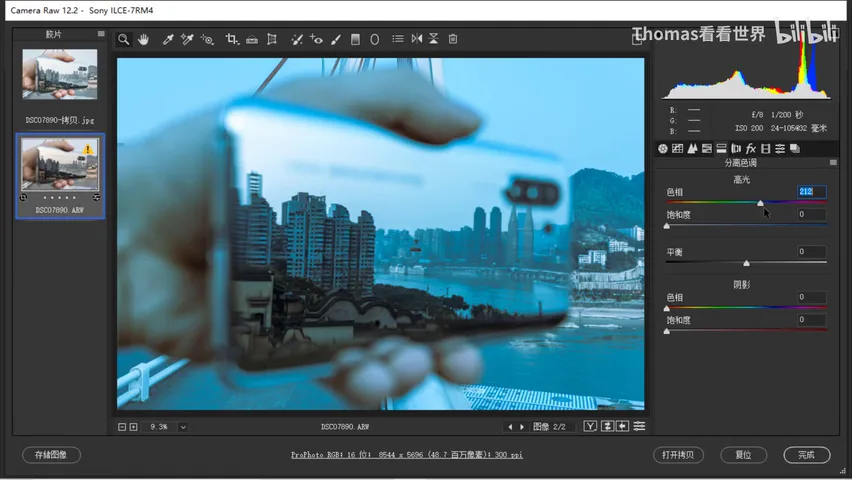Image resolution: width=852 pixels, height=480 pixels.
Task: Open the Effects fx panel tab
Action: tap(751, 148)
